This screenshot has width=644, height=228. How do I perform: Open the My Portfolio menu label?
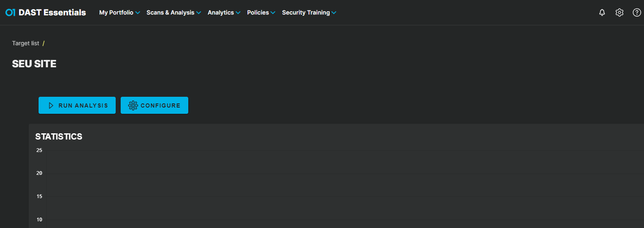pyautogui.click(x=116, y=12)
